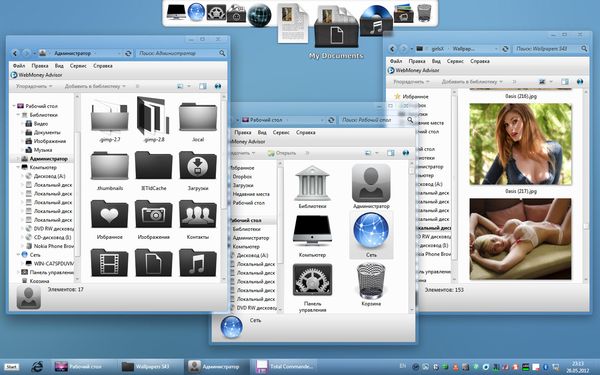Click the Start button
The image size is (600, 375).
pyautogui.click(x=11, y=367)
